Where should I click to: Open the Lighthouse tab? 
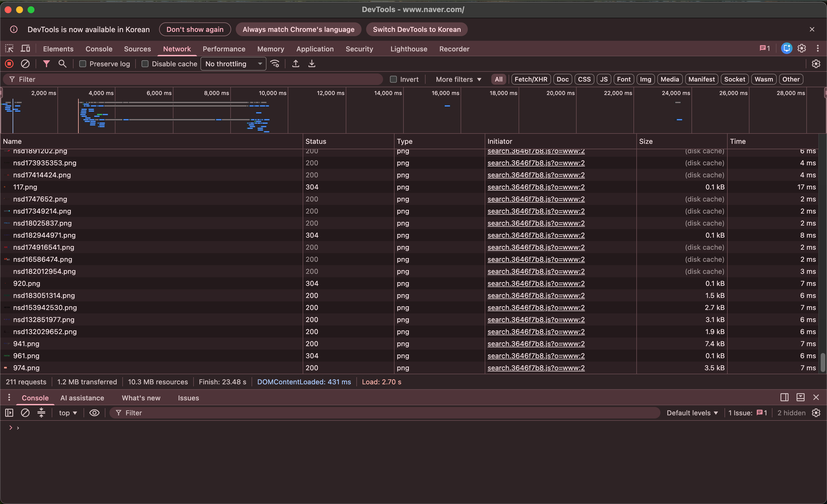click(409, 49)
